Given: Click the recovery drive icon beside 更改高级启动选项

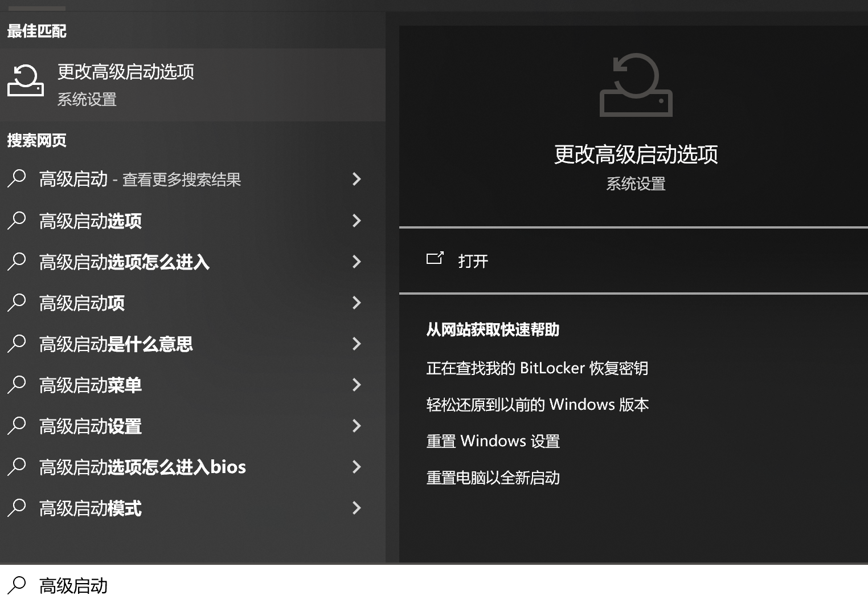Looking at the screenshot, I should click(x=26, y=80).
